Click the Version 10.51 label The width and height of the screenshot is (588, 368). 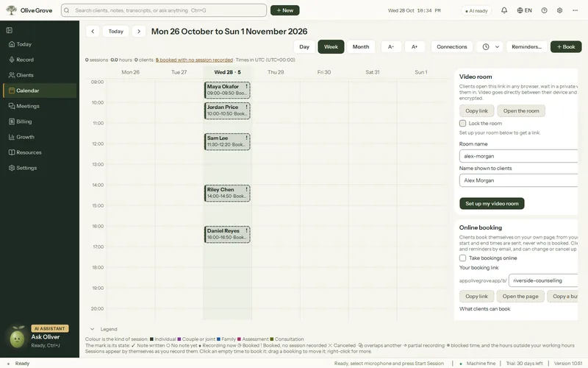click(x=568, y=363)
